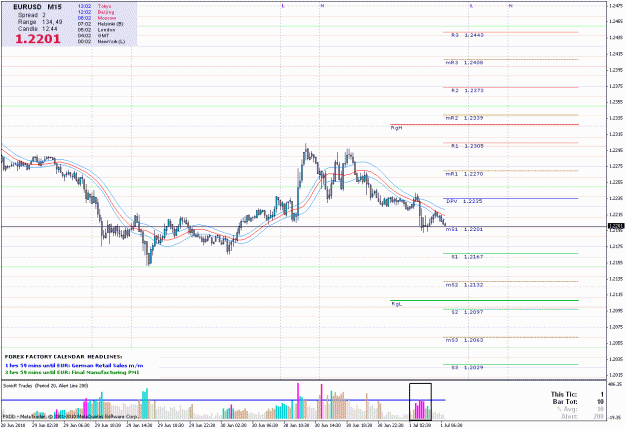The image size is (625, 429).
Task: Select the Candle 12:44 countdown line
Action: (x=37, y=29)
